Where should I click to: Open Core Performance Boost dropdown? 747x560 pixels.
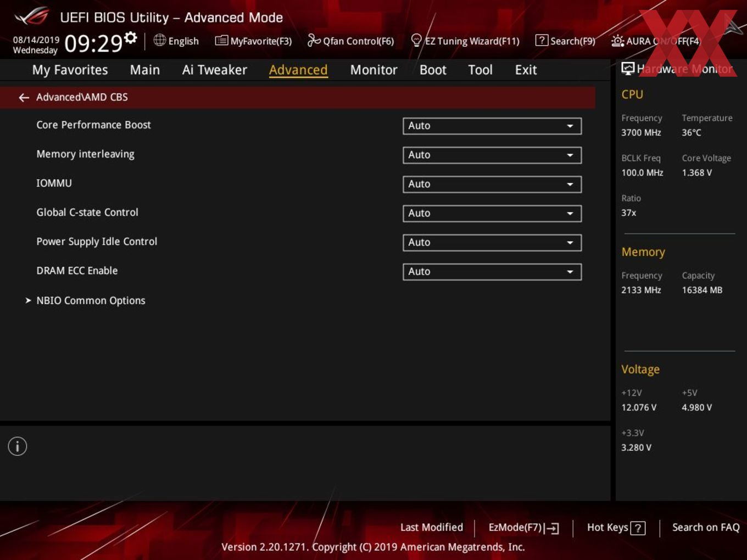point(492,126)
